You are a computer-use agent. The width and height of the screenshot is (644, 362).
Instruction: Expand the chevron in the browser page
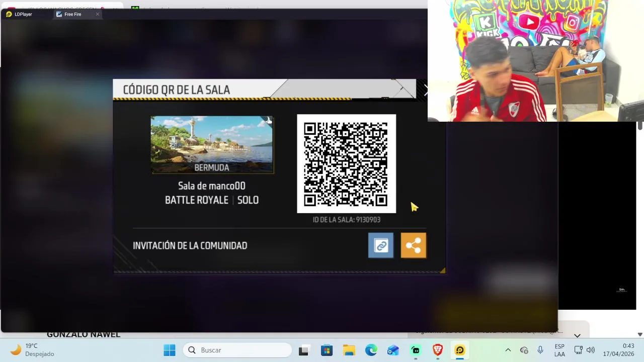[577, 335]
